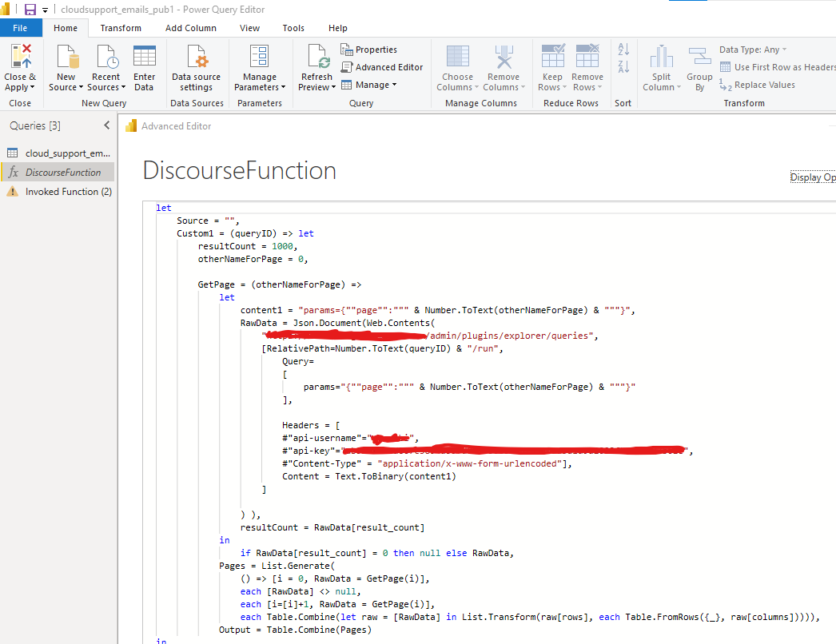
Task: Click the Power BI logo in title bar
Action: coord(6,9)
